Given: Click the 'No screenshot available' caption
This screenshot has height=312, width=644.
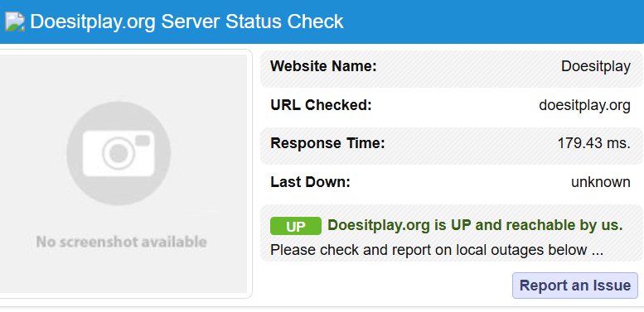Looking at the screenshot, I should pos(121,242).
